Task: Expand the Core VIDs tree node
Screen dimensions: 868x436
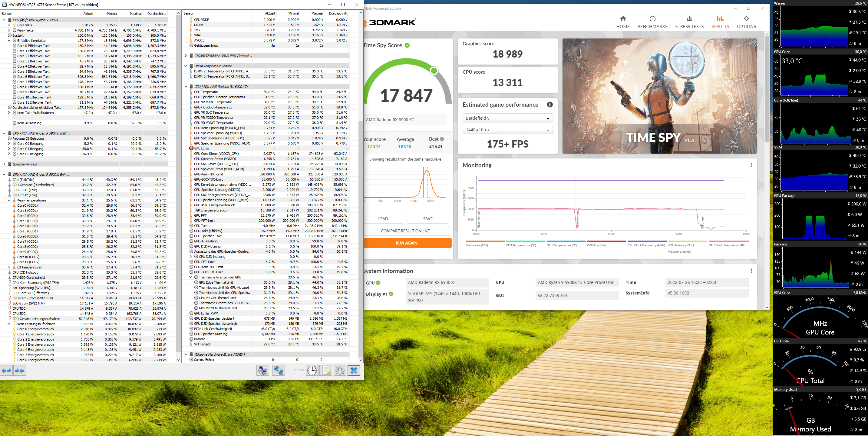Action: click(9, 25)
